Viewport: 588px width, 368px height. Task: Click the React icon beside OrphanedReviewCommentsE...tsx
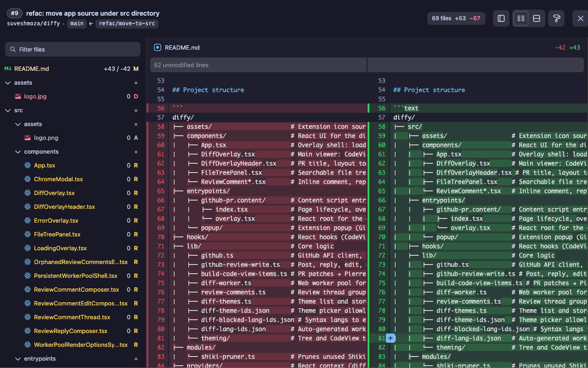(x=28, y=262)
